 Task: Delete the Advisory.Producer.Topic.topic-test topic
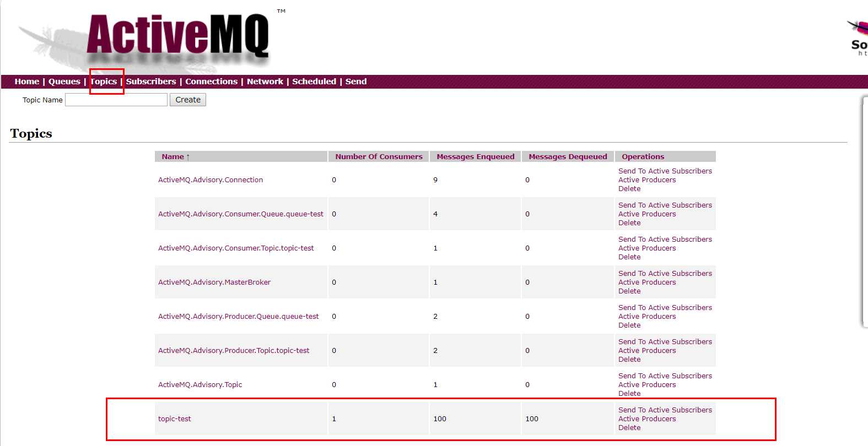point(629,360)
